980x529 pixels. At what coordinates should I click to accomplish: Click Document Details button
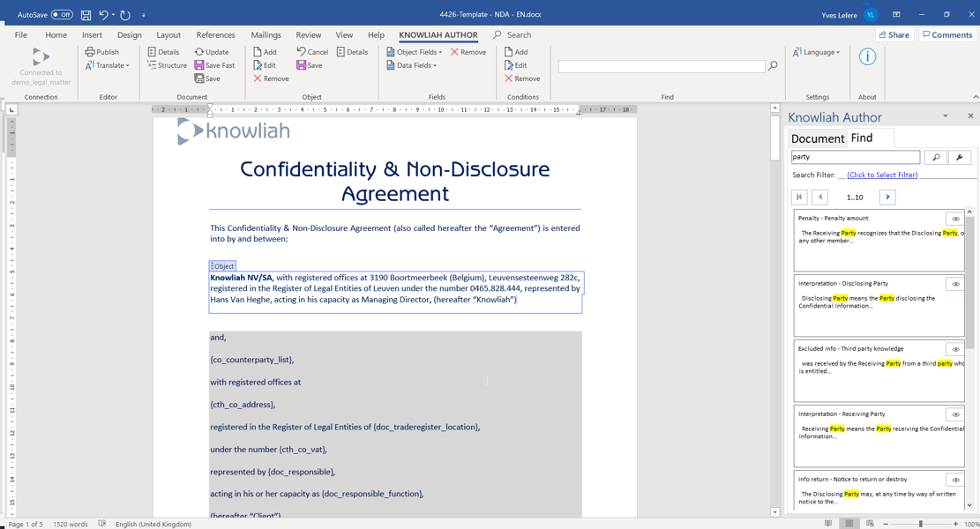(164, 52)
